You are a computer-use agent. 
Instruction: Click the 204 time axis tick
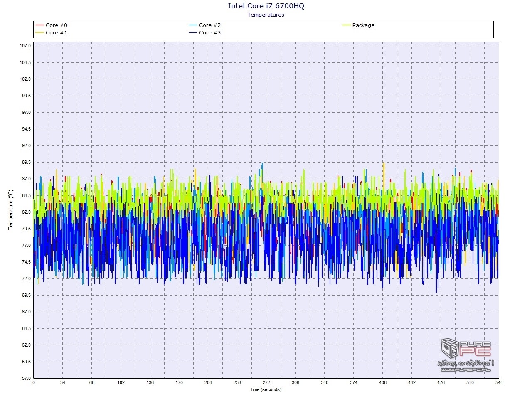(x=208, y=383)
